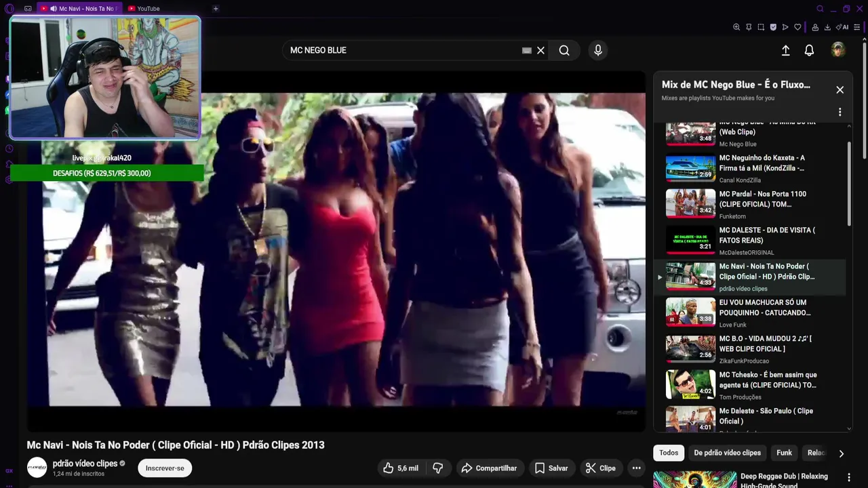Play MC DALESTE - DIA DE VISITA

tap(751, 241)
